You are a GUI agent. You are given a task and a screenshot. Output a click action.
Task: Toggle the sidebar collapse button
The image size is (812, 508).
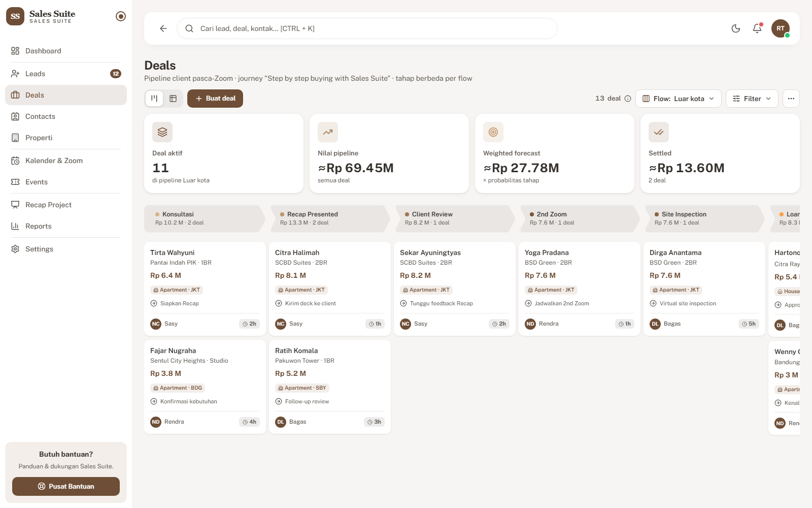[121, 16]
